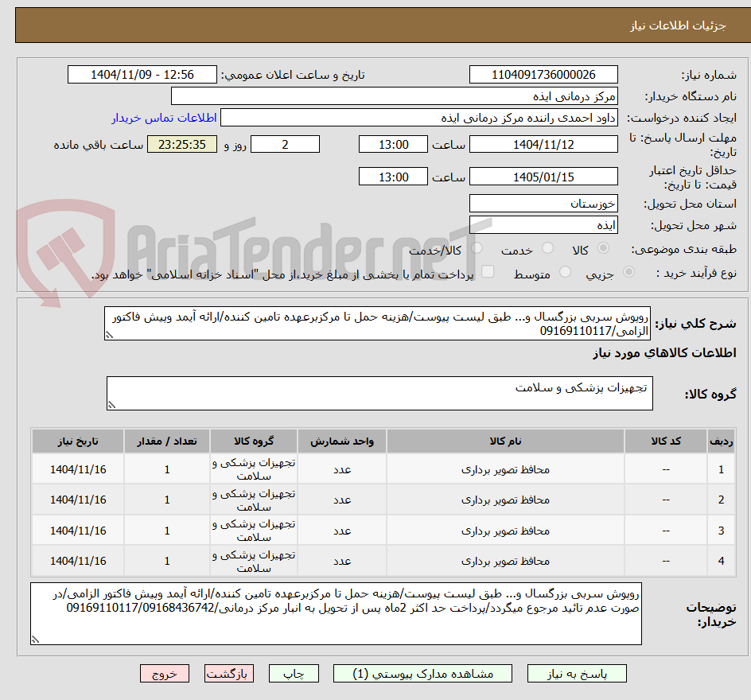Click the remaining time field 23:25:35
This screenshot has height=700, width=751.
[x=182, y=144]
